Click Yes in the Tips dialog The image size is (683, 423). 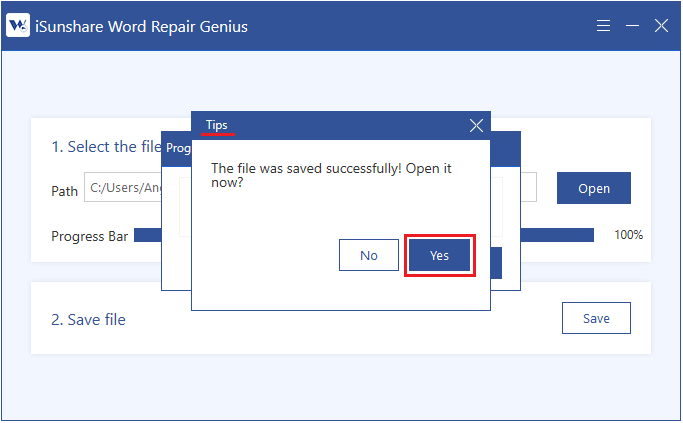tap(439, 255)
